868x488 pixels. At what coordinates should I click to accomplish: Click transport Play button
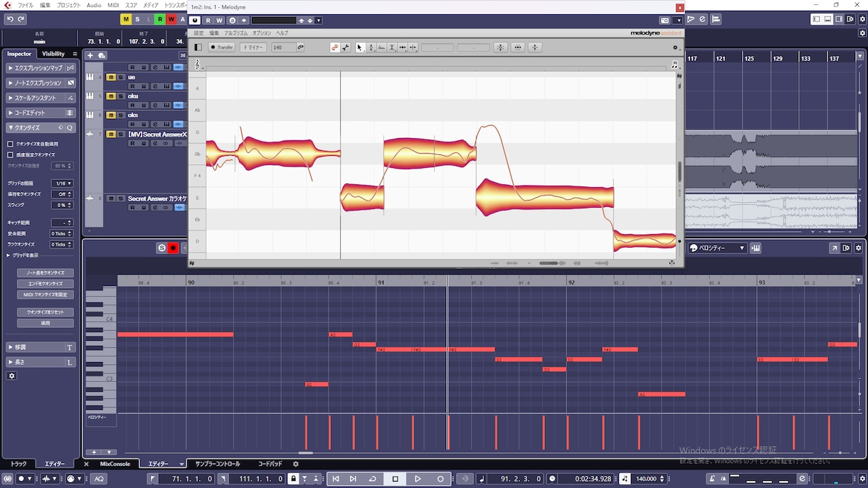tap(418, 479)
